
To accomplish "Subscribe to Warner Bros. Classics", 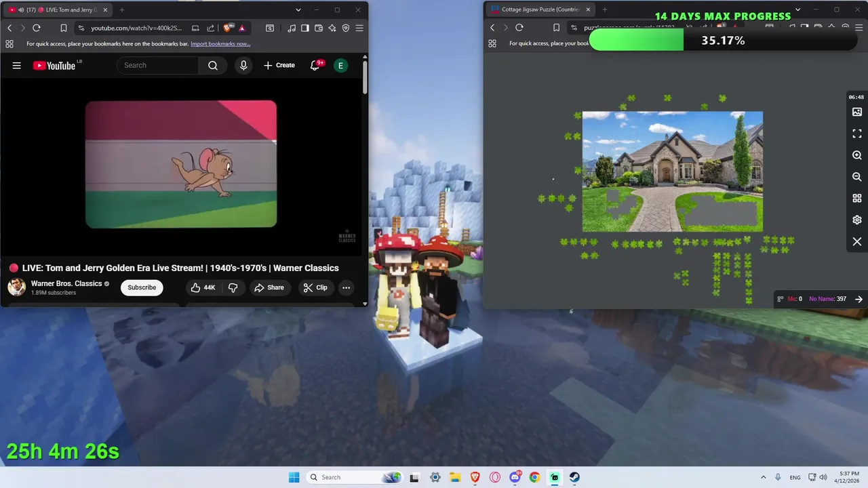I will click(x=142, y=287).
